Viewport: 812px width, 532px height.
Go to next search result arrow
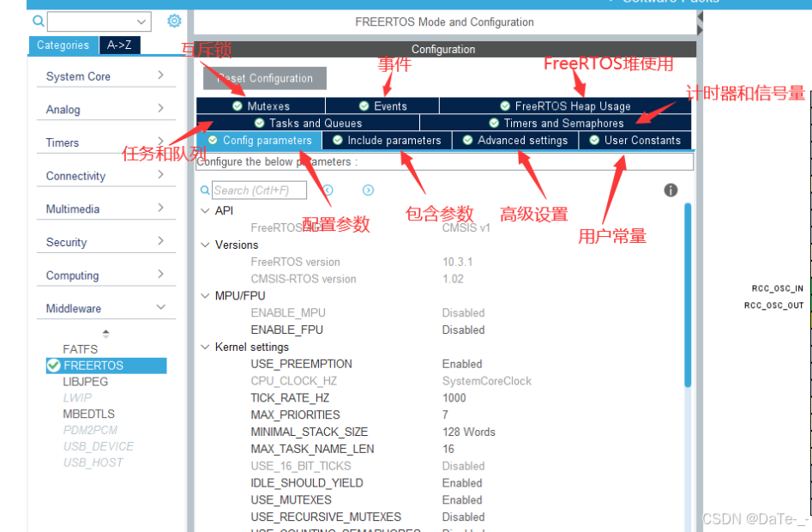pyautogui.click(x=368, y=190)
